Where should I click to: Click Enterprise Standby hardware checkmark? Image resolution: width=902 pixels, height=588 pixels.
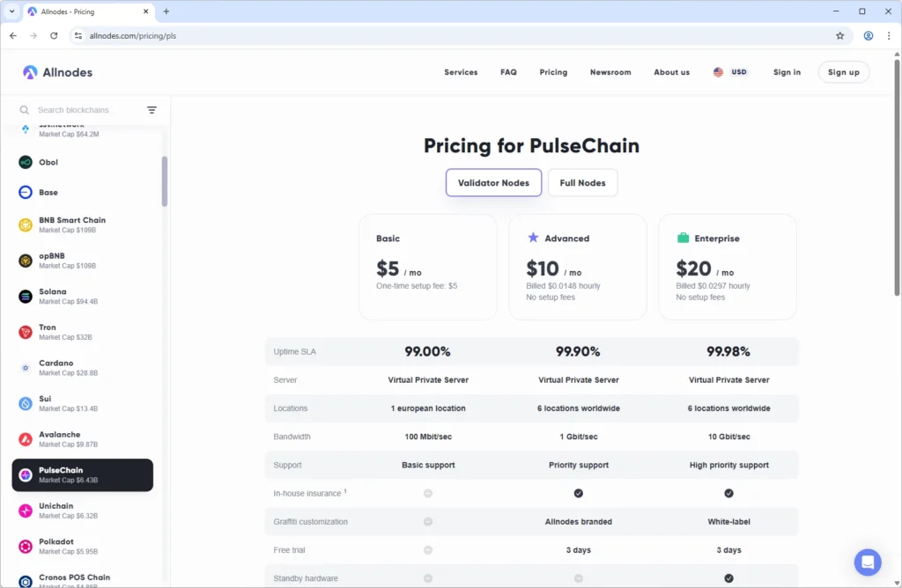[x=728, y=578]
